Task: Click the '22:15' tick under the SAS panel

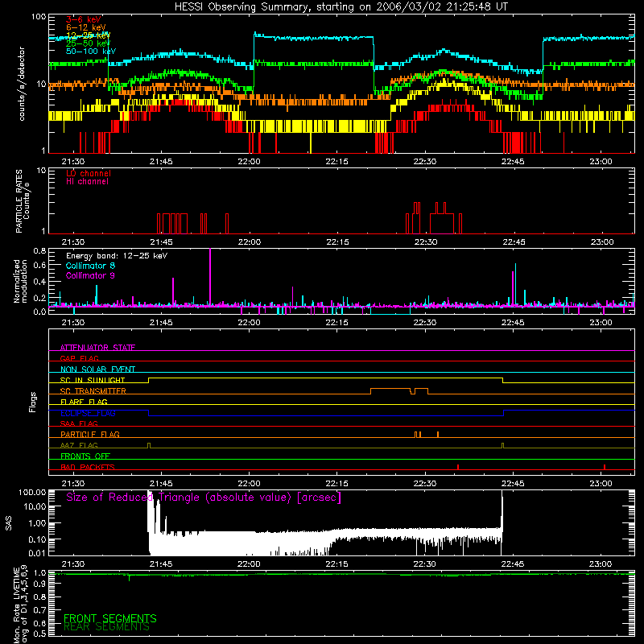Action: 336,564
